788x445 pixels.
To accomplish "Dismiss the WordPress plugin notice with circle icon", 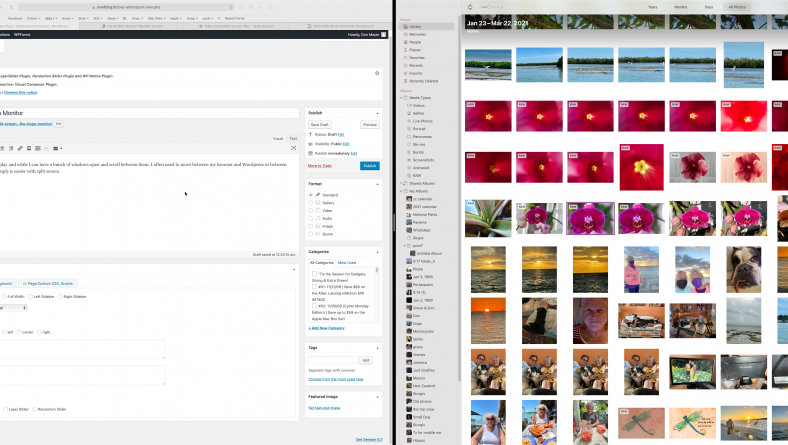I will tap(377, 73).
